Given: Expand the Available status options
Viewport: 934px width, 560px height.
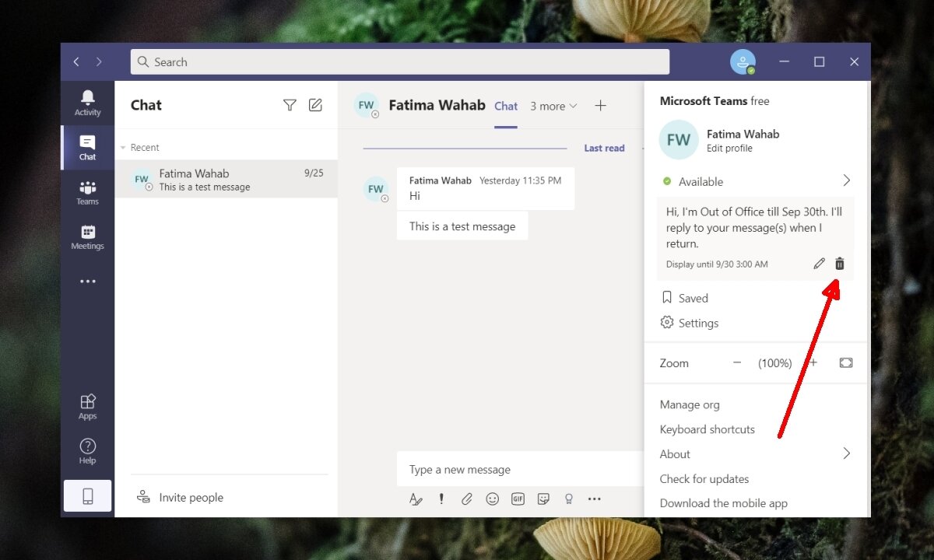Looking at the screenshot, I should point(846,180).
